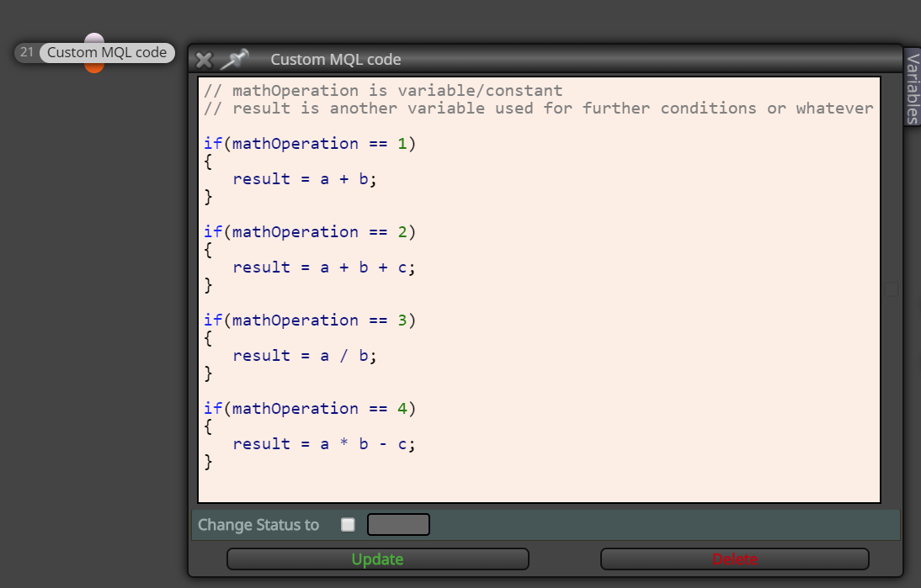Click the 'Change Status to' label
This screenshot has height=588, width=921.
point(258,525)
